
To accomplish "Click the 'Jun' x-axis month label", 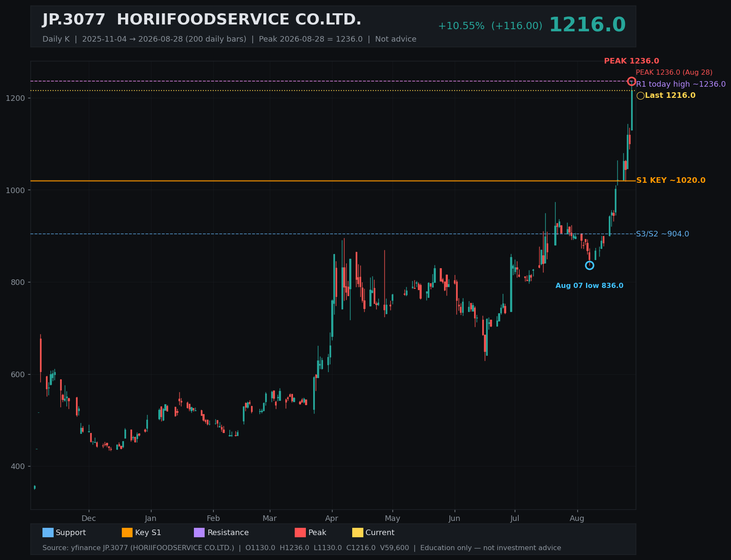I will (x=454, y=518).
